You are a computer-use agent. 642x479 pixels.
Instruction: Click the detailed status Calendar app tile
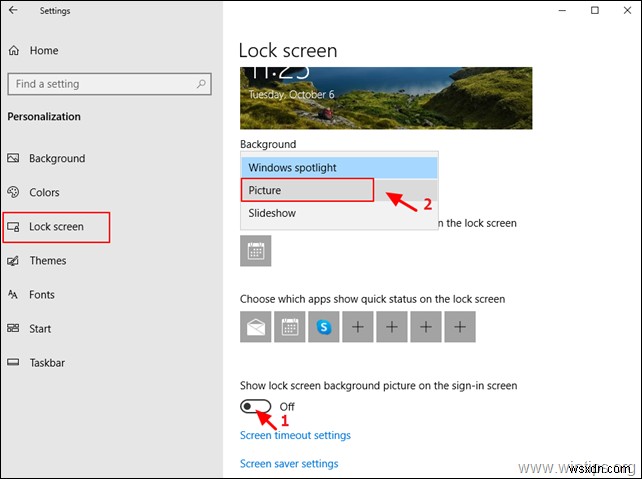point(255,251)
